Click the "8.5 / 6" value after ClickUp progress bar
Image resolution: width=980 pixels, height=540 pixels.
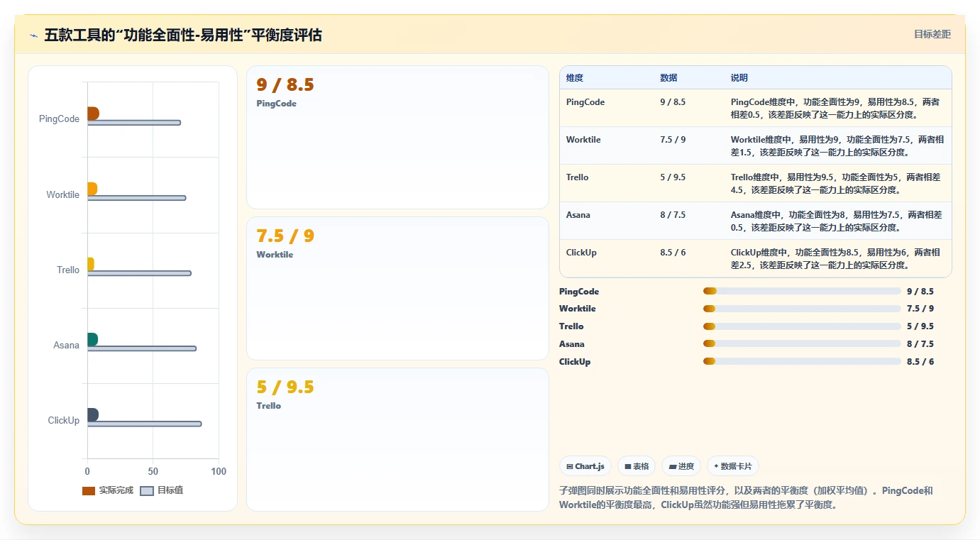(920, 362)
